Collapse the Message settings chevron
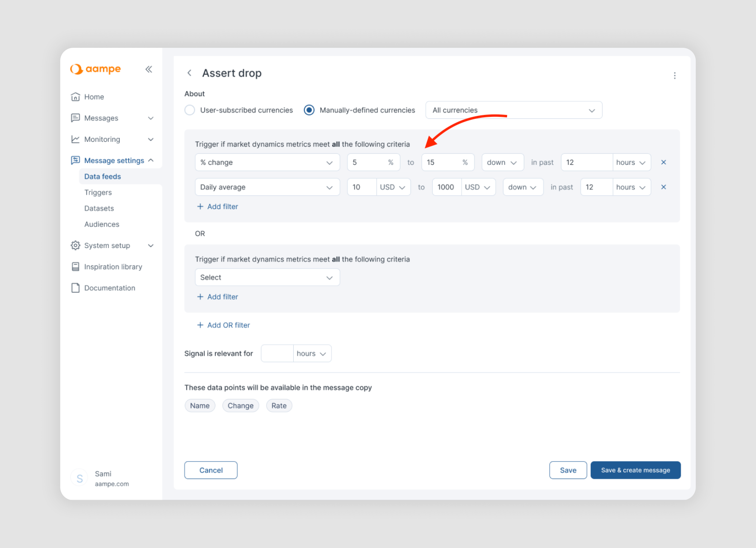 [x=151, y=160]
